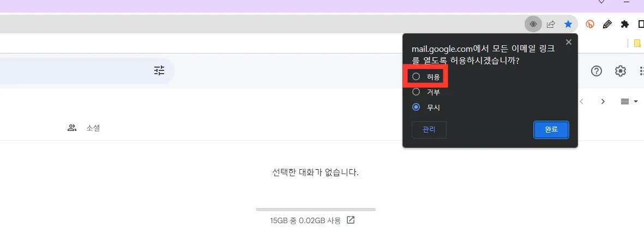The width and height of the screenshot is (644, 233).
Task: Open Gmail settings gear icon
Action: 620,71
